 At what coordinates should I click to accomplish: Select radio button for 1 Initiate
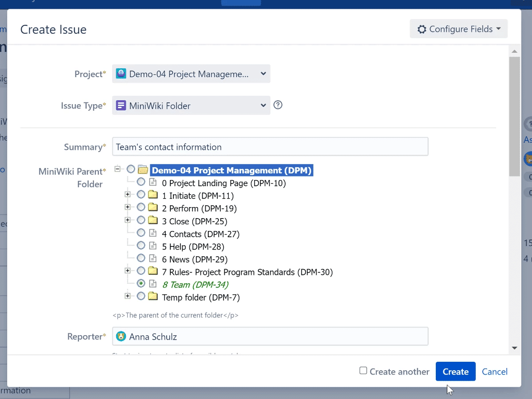[141, 195]
